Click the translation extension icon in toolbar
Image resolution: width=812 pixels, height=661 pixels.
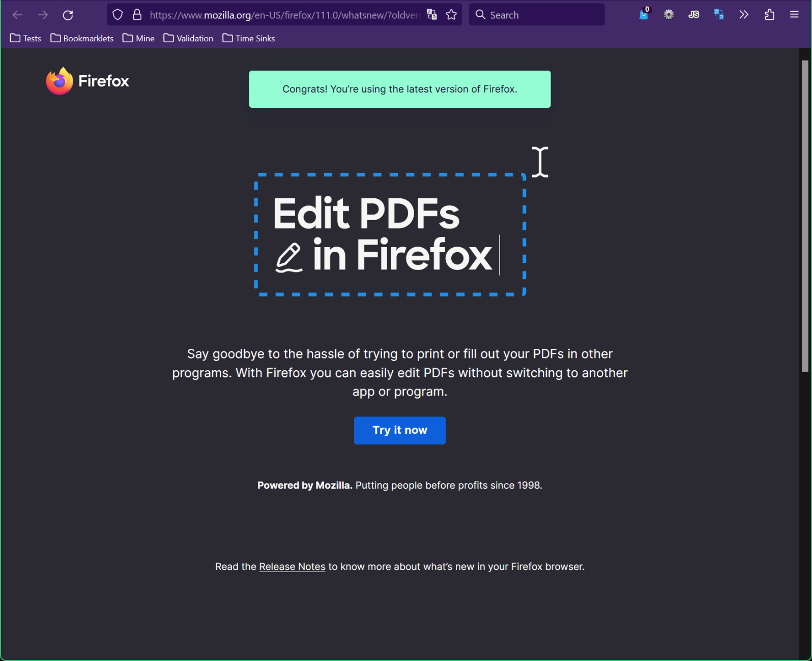[x=719, y=15]
